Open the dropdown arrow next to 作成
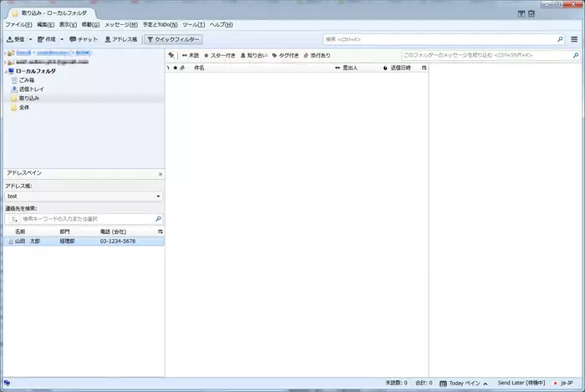Image resolution: width=585 pixels, height=392 pixels. (x=61, y=39)
